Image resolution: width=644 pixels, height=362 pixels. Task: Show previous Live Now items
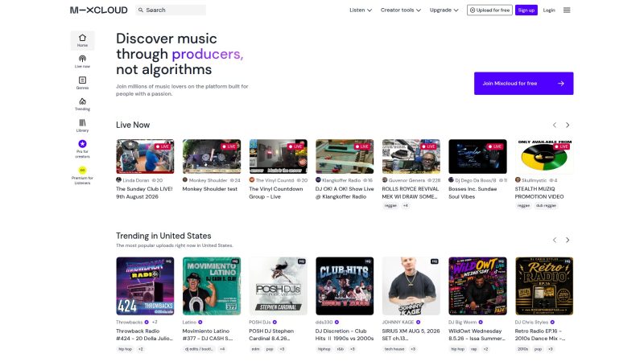pyautogui.click(x=555, y=125)
